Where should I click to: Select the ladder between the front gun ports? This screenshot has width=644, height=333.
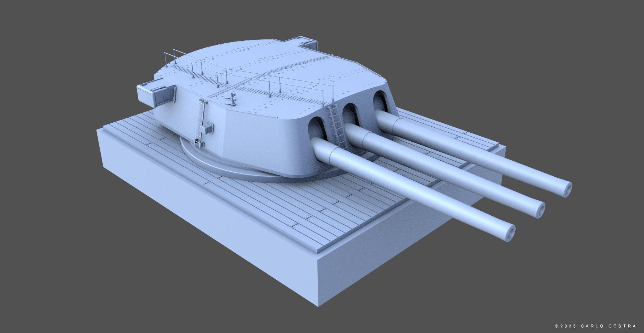pos(337,125)
